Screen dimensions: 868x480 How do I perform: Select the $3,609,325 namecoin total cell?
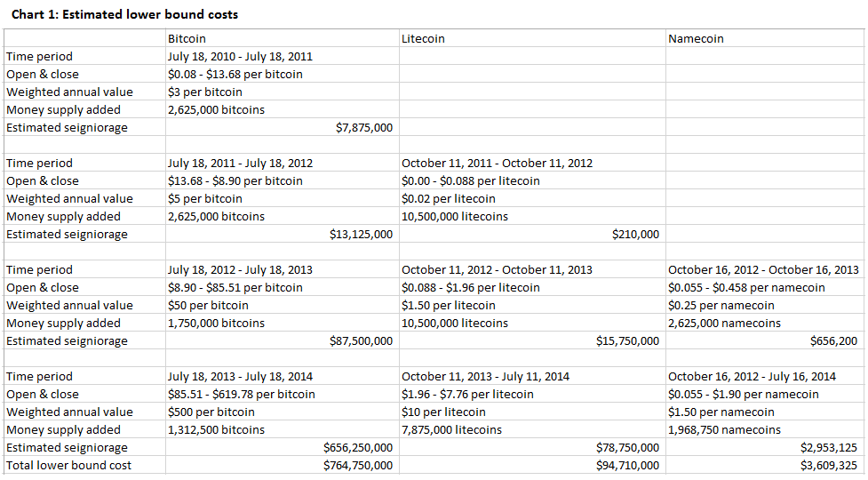(x=829, y=466)
